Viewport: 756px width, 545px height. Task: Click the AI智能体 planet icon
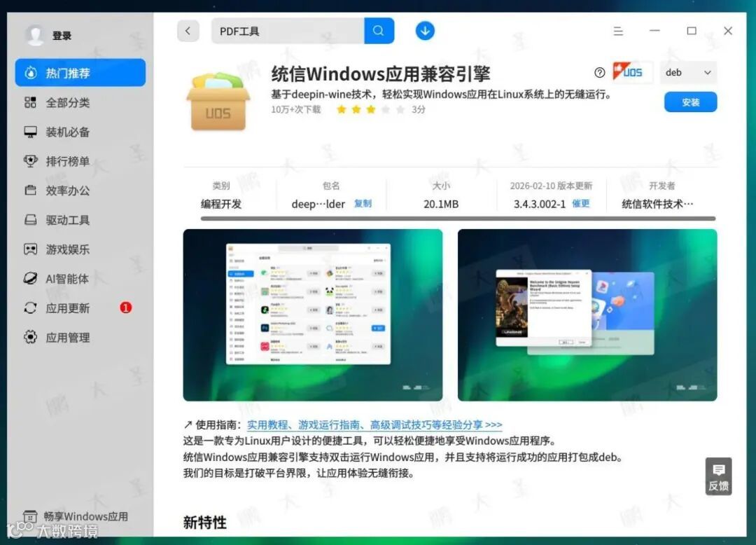[30, 279]
